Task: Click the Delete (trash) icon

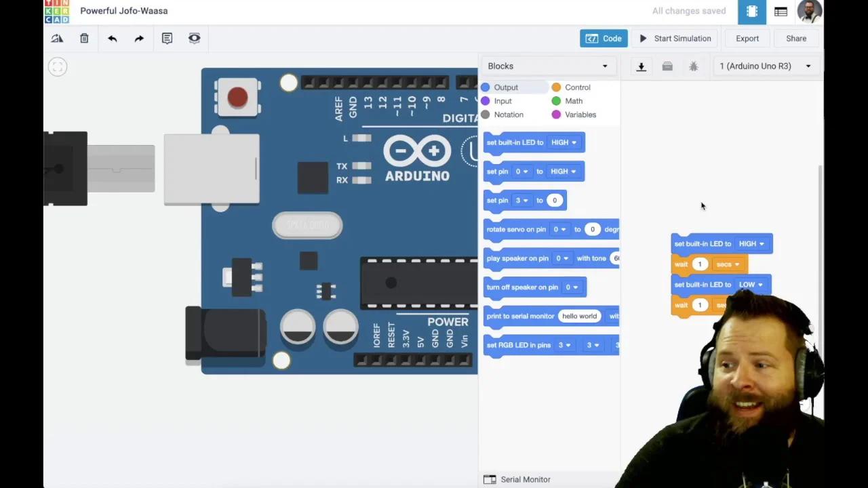Action: (x=84, y=38)
